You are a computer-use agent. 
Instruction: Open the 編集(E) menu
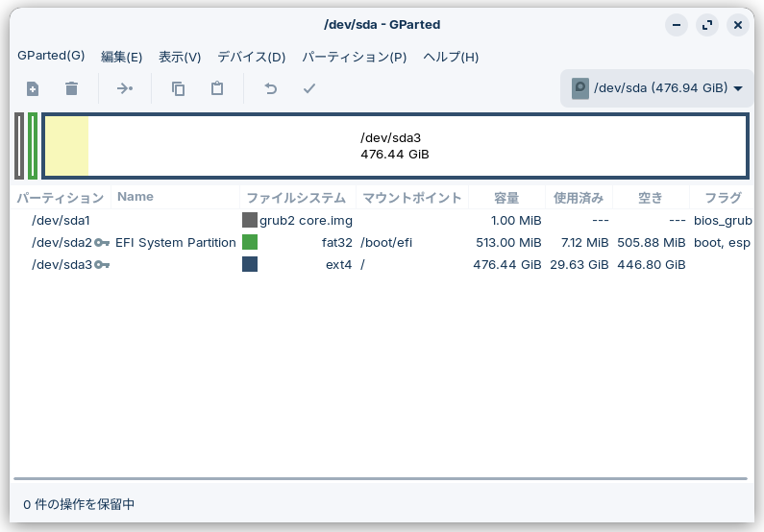point(121,57)
